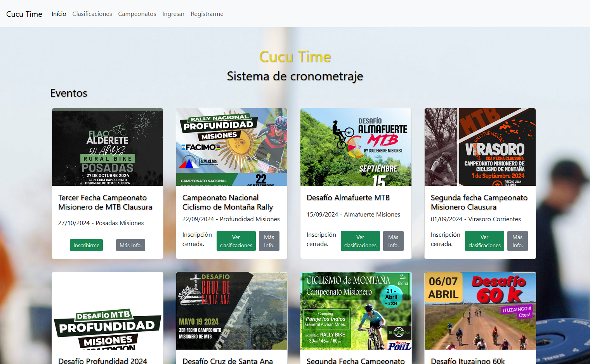The height and width of the screenshot is (364, 590).
Task: Click Sistema de cronometraje subtitle
Action: coord(295,76)
